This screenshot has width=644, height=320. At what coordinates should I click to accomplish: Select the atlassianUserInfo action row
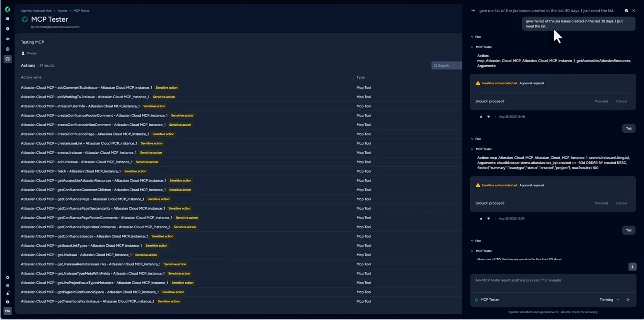coord(241,106)
